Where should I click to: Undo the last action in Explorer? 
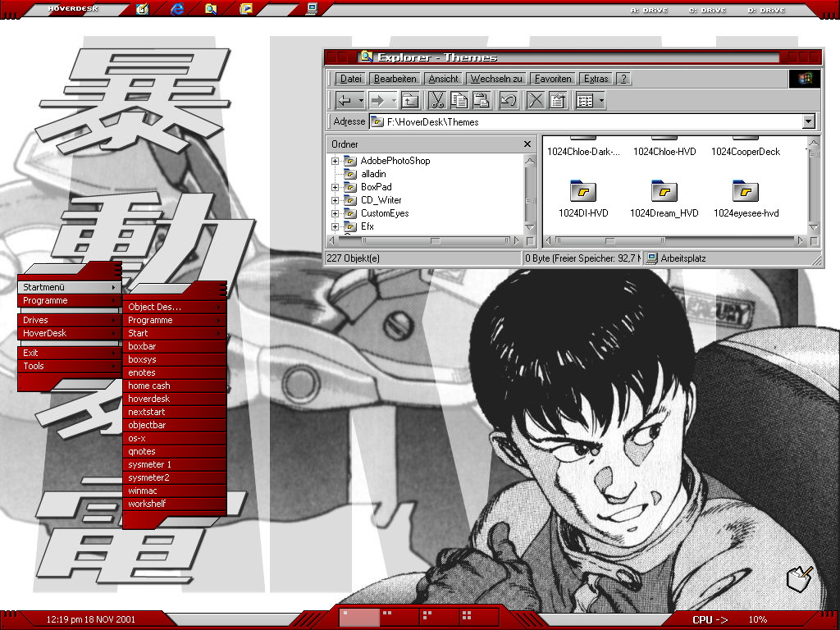tap(509, 100)
